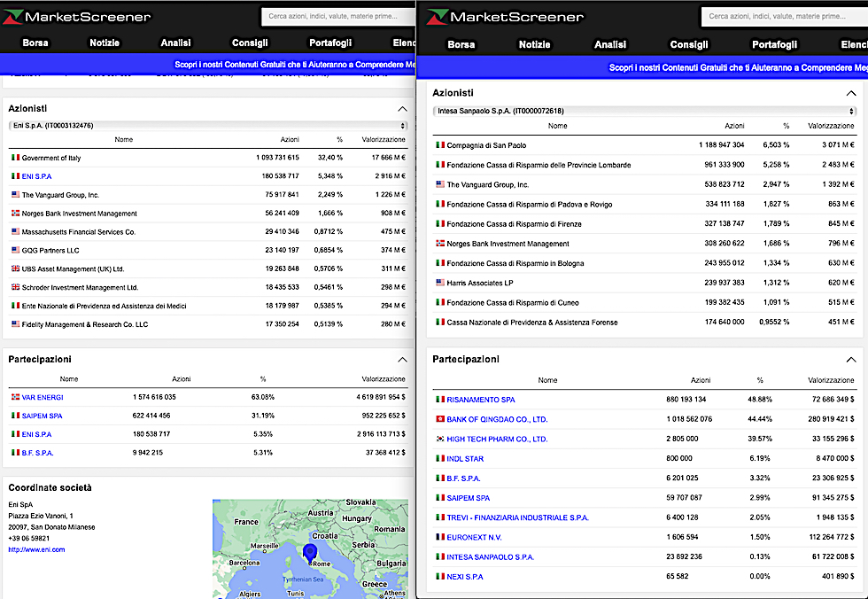The height and width of the screenshot is (599, 868).
Task: Open the ENI S.P.A link in the Azionisti table
Action: click(x=36, y=176)
